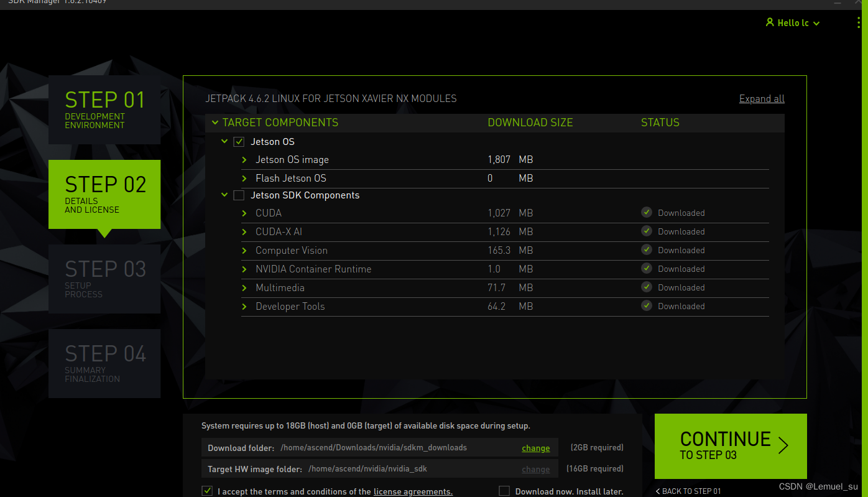This screenshot has width=868, height=497.
Task: Select STEP 03 Setup Process
Action: click(104, 279)
